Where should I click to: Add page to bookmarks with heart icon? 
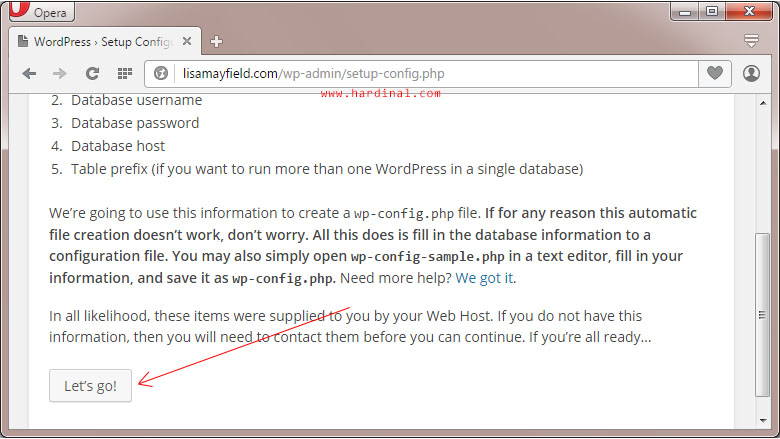click(x=715, y=74)
